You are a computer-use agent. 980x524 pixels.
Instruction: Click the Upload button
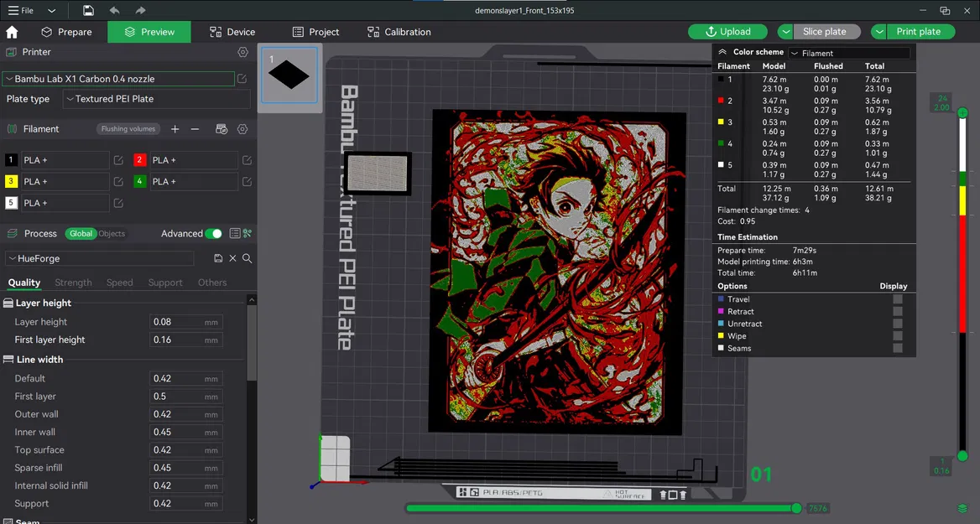click(727, 32)
